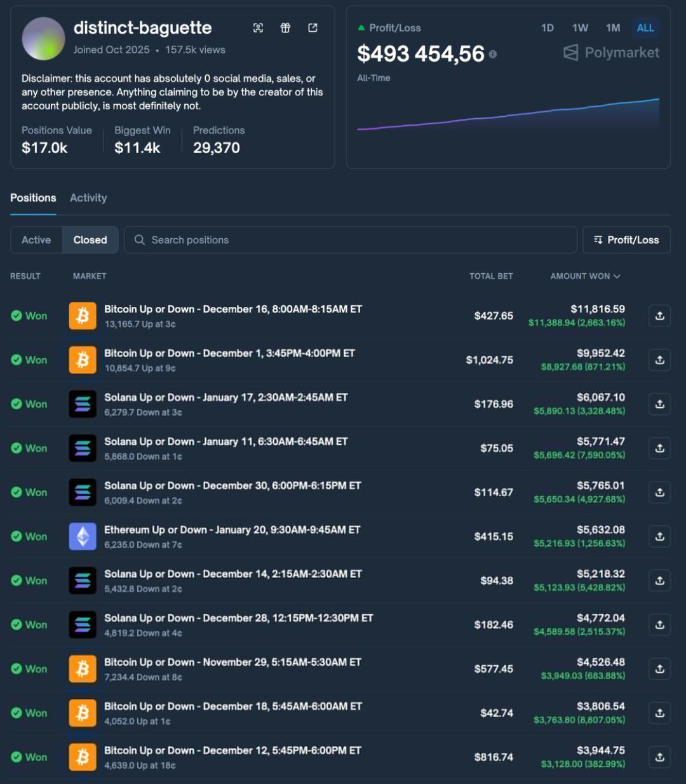
Task: Open the profile external link icon
Action: tap(312, 27)
